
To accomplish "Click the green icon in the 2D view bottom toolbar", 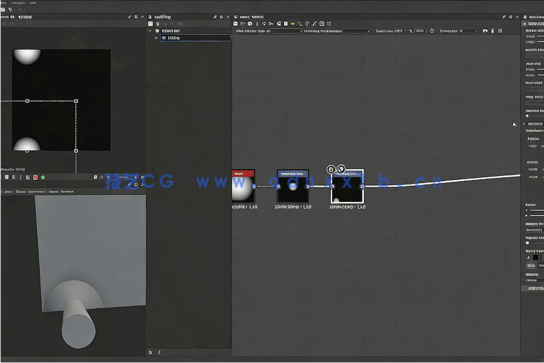I will [43, 177].
